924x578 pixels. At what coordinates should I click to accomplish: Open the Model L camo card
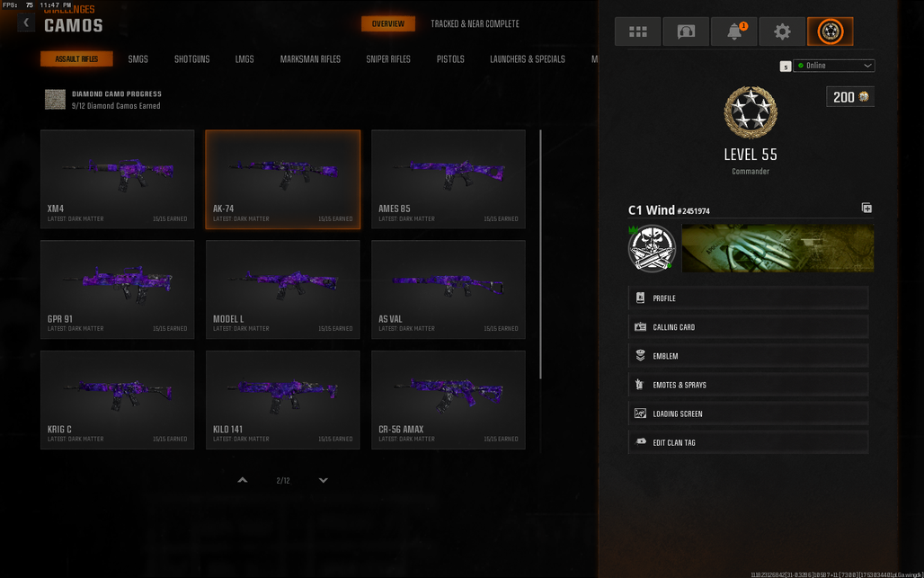[x=283, y=289]
